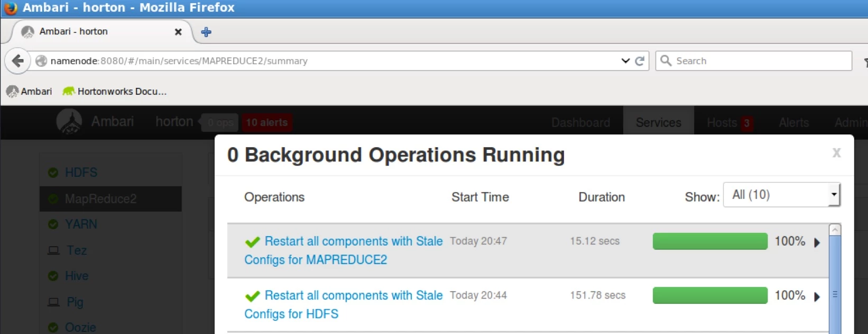Select the Oozie service label in the sidebar

(80, 328)
